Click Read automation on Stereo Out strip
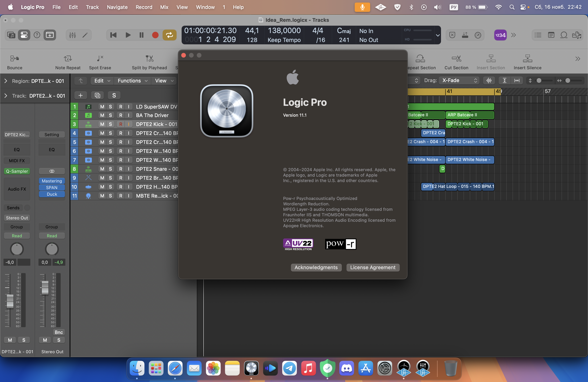This screenshot has width=588, height=382. (52, 236)
